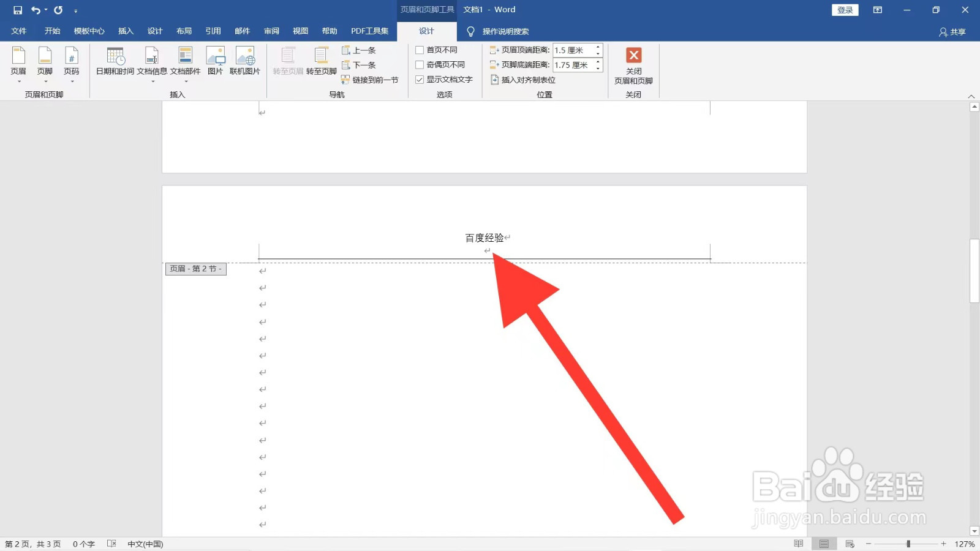Go to 上一条 previous section
This screenshot has width=980, height=551.
tap(359, 50)
